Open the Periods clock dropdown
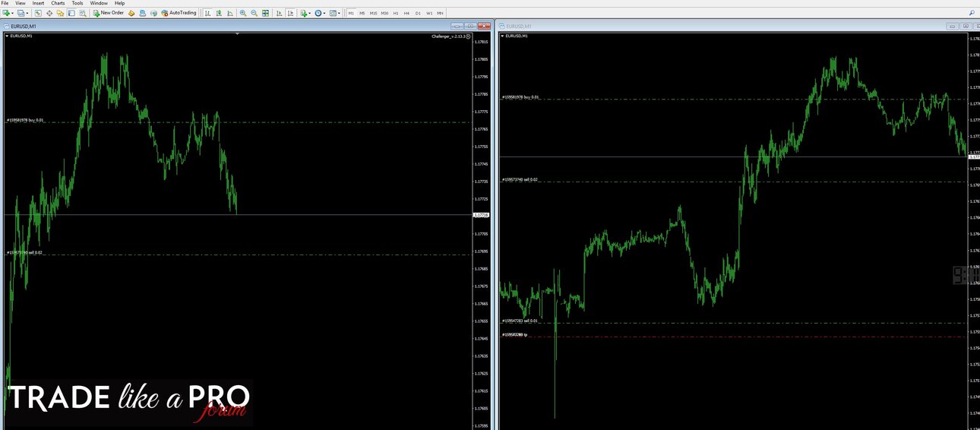 coord(319,13)
